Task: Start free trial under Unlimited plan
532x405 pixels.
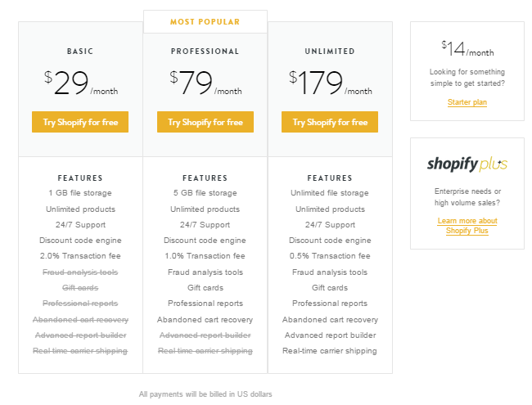Action: tap(330, 122)
